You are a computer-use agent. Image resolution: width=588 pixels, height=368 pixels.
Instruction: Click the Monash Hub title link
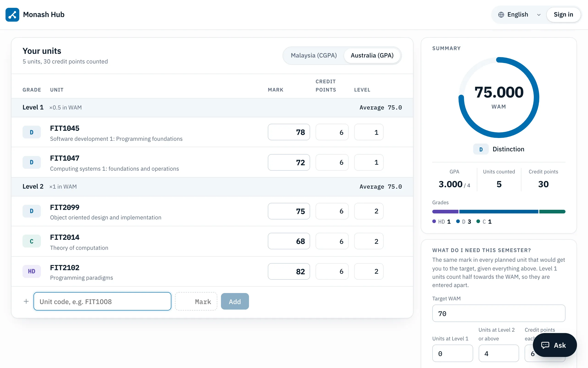[x=44, y=14]
